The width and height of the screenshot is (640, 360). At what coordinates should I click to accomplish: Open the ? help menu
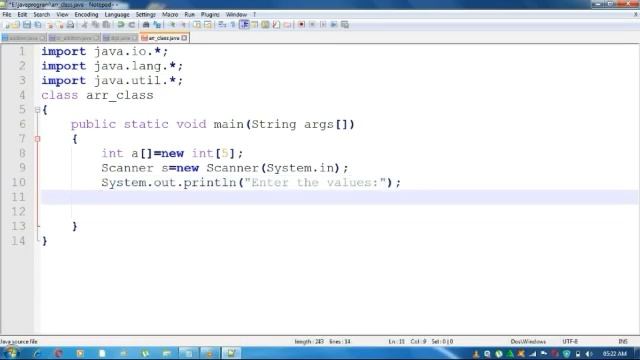point(254,14)
